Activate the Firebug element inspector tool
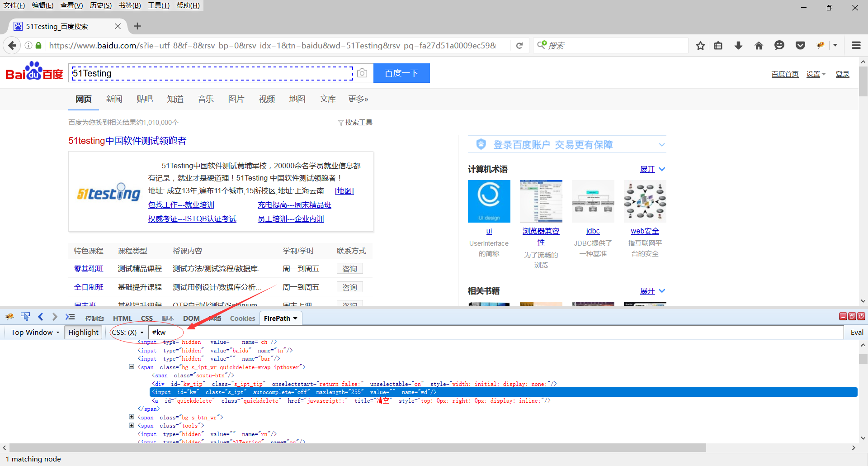Screen dimensions: 868x466 [25, 317]
